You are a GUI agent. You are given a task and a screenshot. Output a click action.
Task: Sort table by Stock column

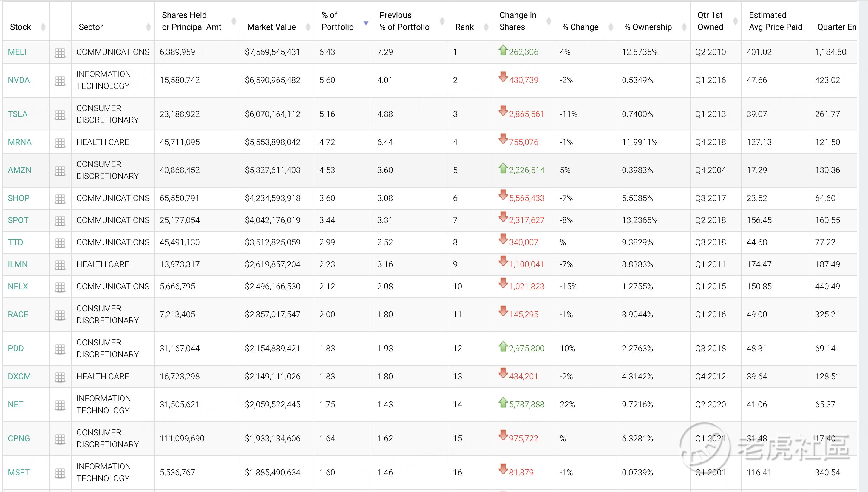(21, 27)
